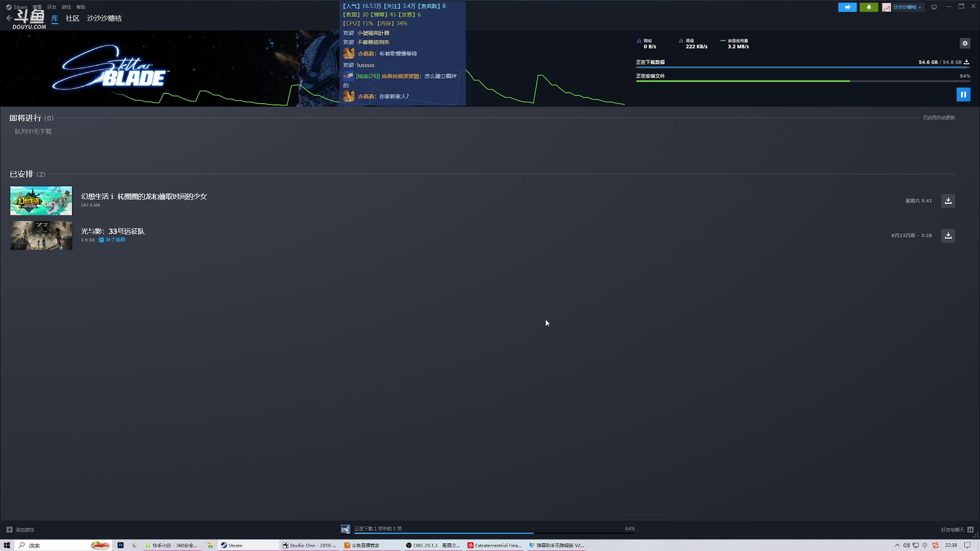Download 光与影：33号远征队 now icon
980x551 pixels.
[x=948, y=235]
